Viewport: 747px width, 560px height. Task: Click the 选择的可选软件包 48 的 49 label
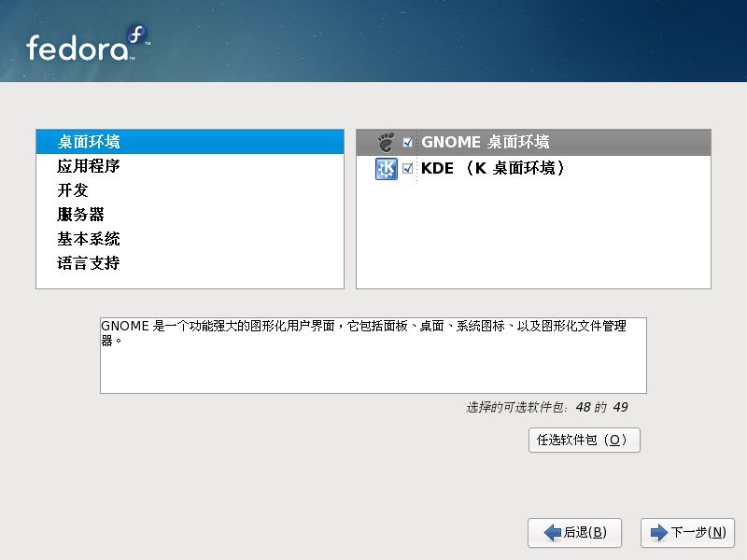pos(546,407)
